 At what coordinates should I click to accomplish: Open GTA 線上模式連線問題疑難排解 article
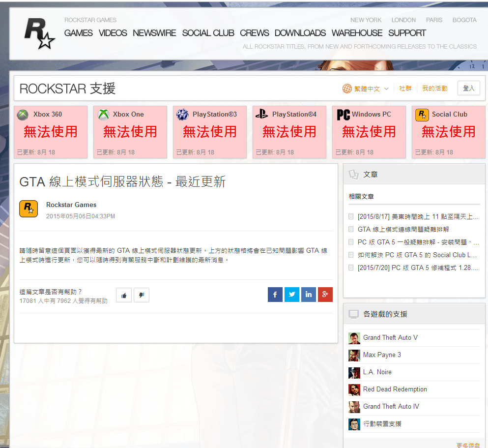pos(403,230)
